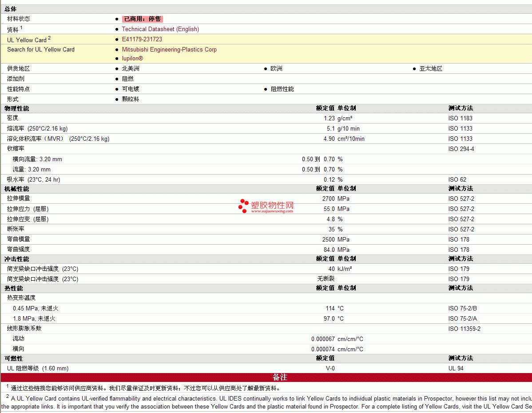Open UL Yellow Card E41179-231723 link
The height and width of the screenshot is (413, 532).
coord(142,40)
